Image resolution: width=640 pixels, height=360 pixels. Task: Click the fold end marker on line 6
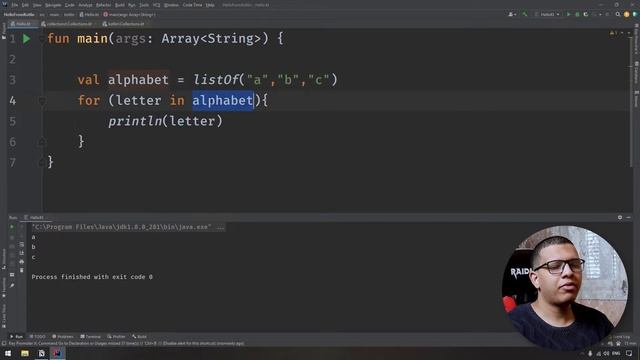42,142
